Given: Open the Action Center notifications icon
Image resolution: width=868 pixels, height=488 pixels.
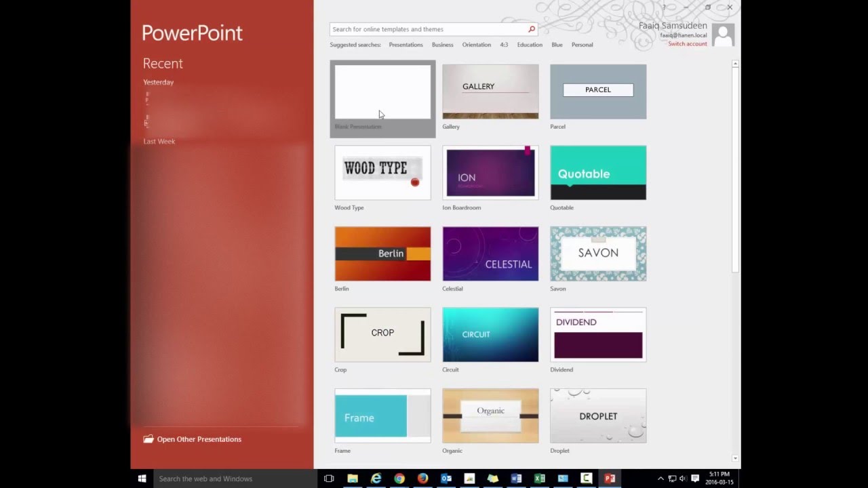Looking at the screenshot, I should pos(695,479).
